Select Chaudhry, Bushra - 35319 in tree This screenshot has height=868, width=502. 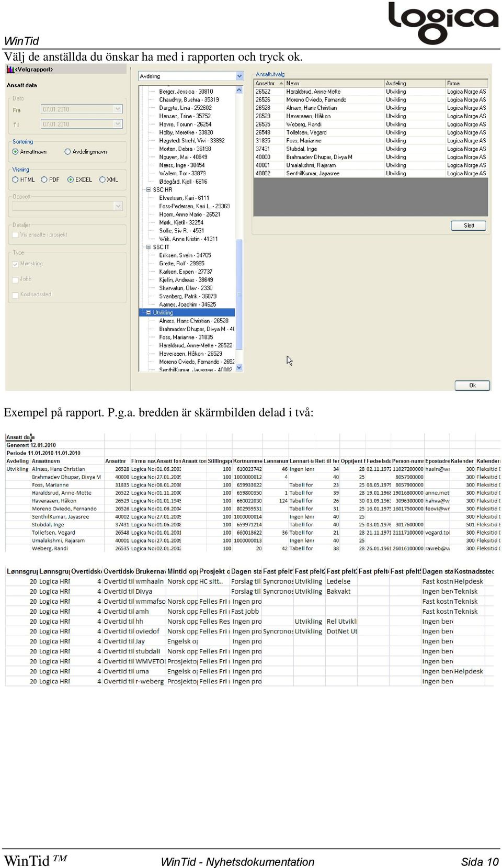tap(189, 99)
